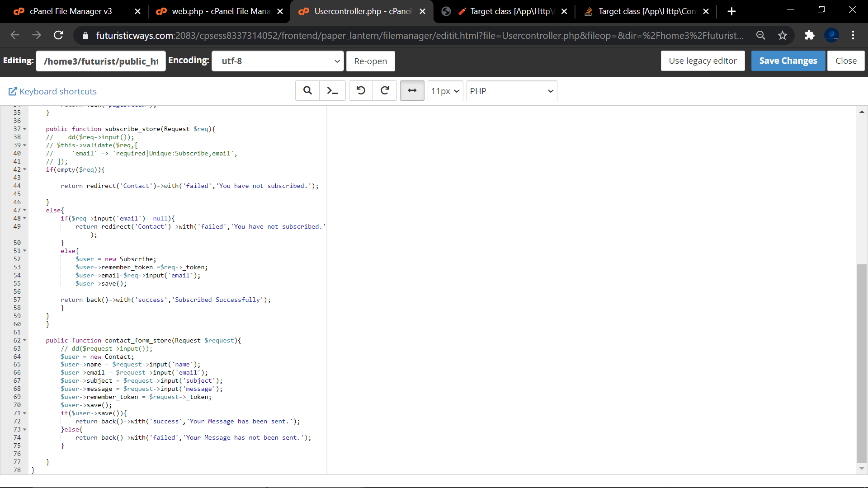Open the editor search tool
Screen dimensions: 868x488
[x=307, y=91]
